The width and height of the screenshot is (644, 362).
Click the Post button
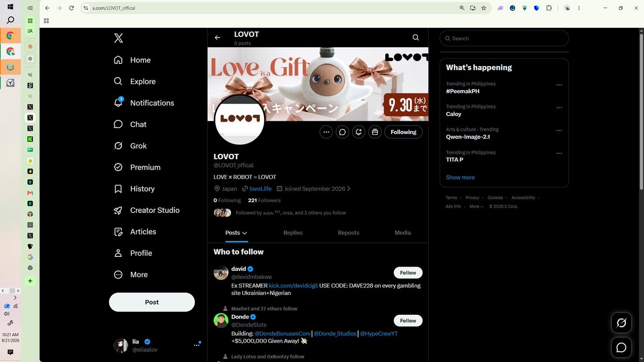click(152, 302)
